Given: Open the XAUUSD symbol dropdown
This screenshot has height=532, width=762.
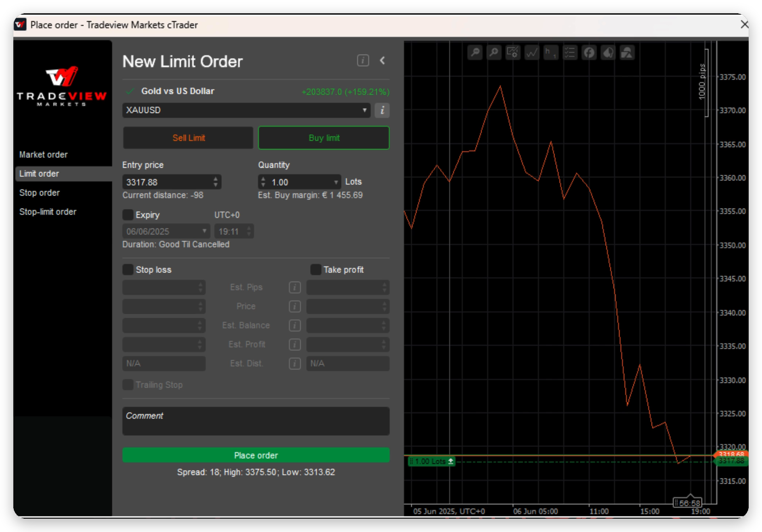Looking at the screenshot, I should (x=247, y=110).
